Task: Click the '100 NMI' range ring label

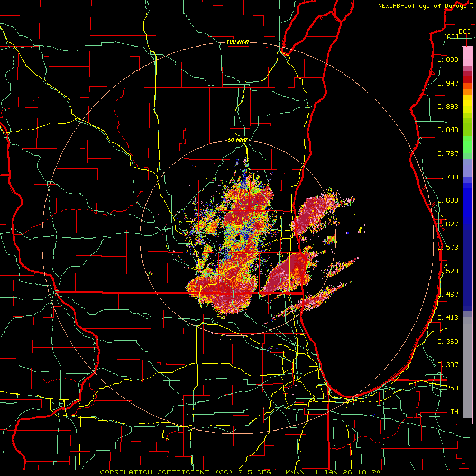Action: [x=237, y=42]
